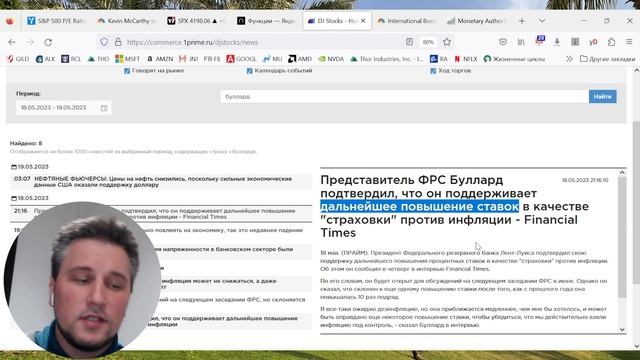This screenshot has height=360, width=640.
Task: Open the Firefox View pinned icon
Action: pos(10,21)
